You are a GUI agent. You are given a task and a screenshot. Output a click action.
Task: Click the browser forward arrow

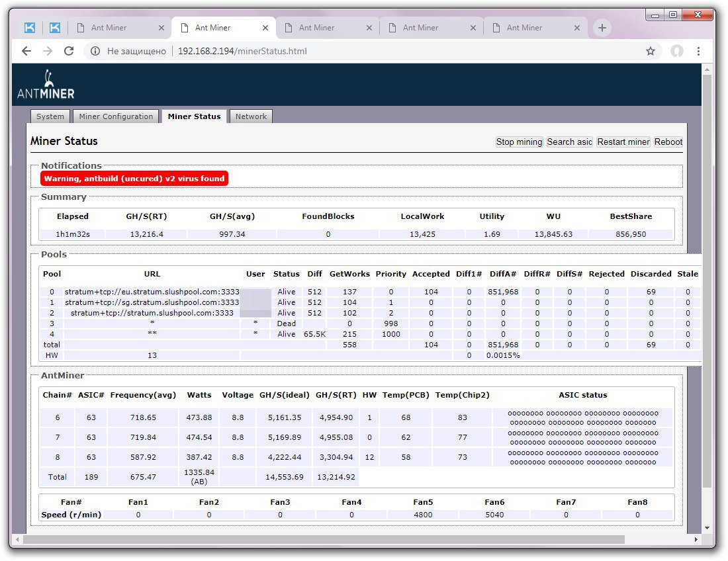[48, 51]
